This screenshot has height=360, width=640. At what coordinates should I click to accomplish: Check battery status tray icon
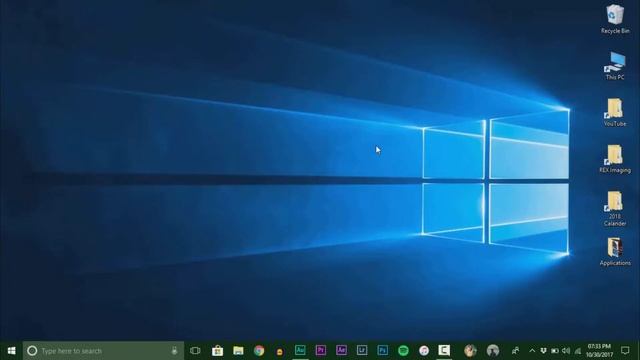[x=555, y=351]
